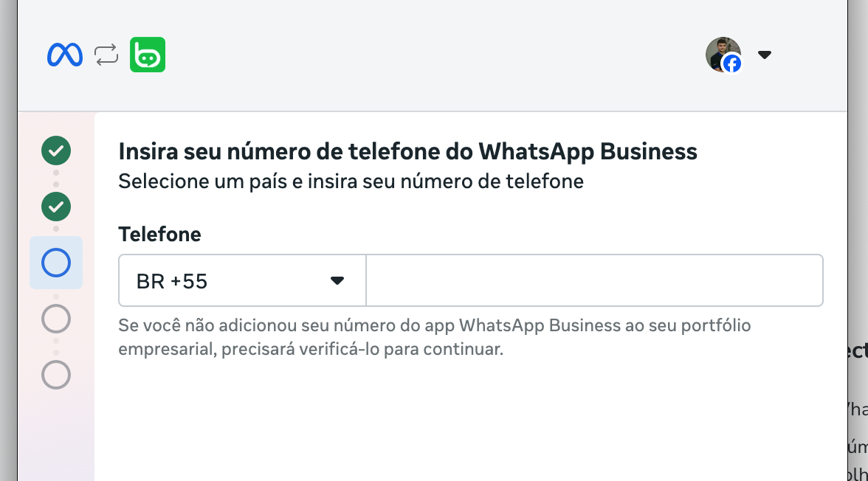The height and width of the screenshot is (481, 868).
Task: Focus the phone number input field
Action: click(594, 280)
